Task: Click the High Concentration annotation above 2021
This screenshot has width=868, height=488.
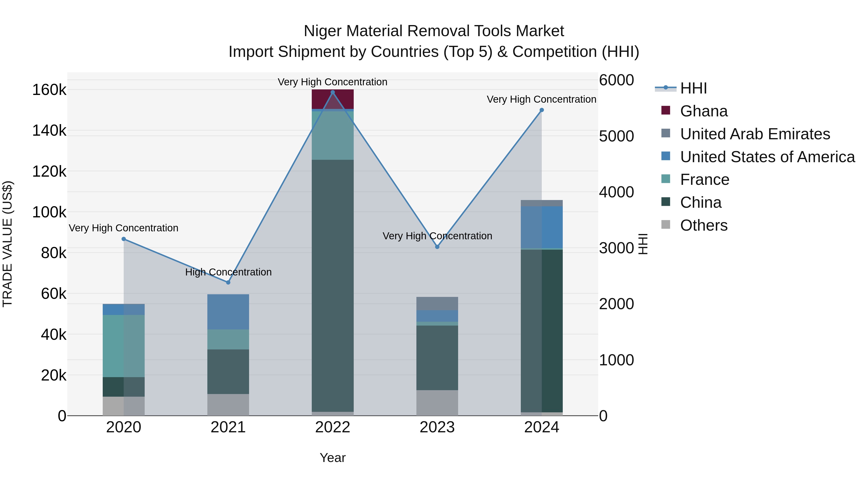Action: coord(229,272)
